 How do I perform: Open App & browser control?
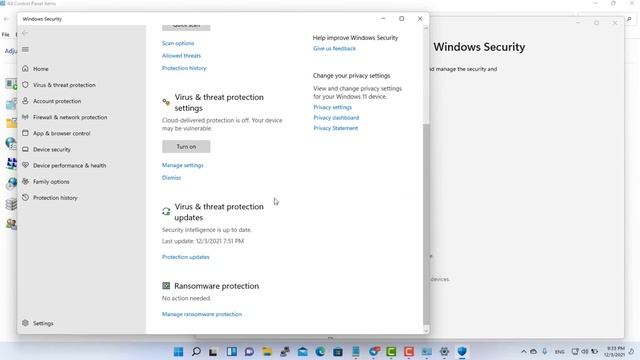tap(62, 133)
